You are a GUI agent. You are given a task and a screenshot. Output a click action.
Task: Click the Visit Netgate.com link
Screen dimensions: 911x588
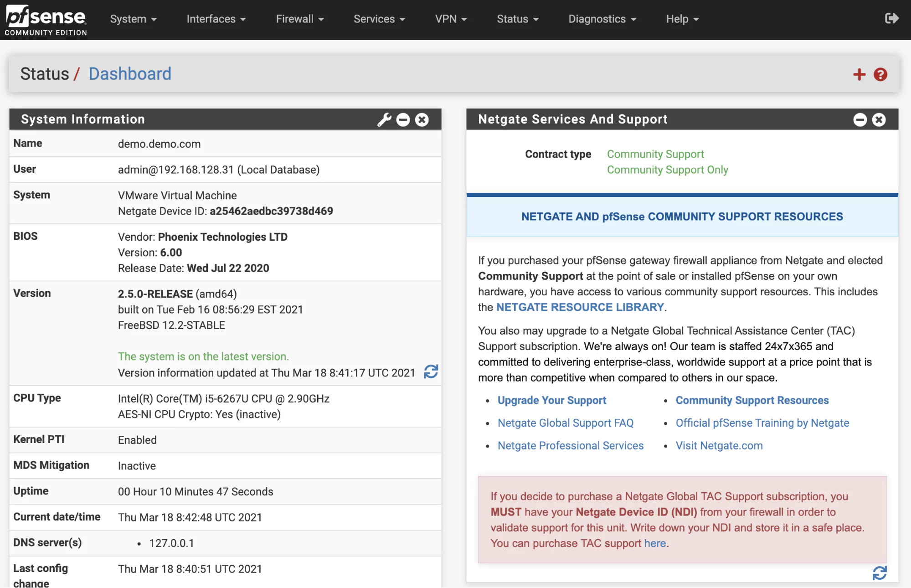pos(719,446)
